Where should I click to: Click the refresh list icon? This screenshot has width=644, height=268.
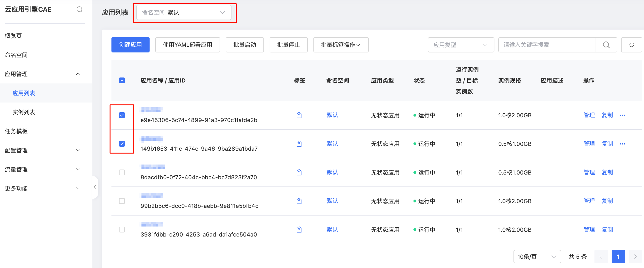pos(631,45)
